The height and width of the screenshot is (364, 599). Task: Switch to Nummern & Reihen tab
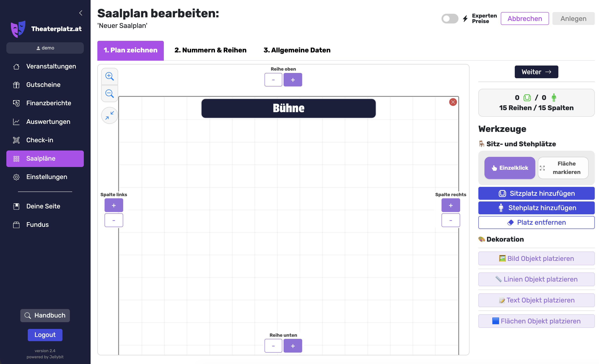(210, 50)
